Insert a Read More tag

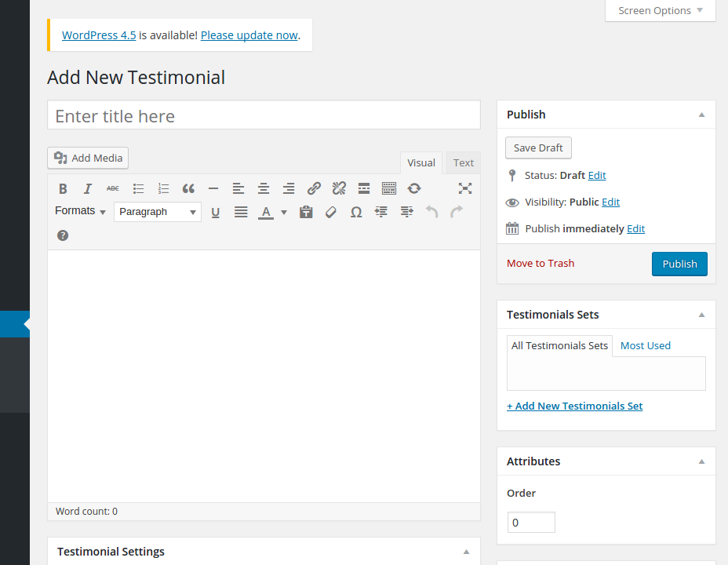364,188
